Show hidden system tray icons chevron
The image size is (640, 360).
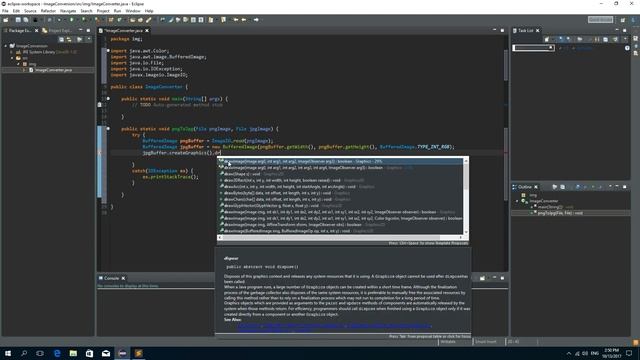(569, 353)
